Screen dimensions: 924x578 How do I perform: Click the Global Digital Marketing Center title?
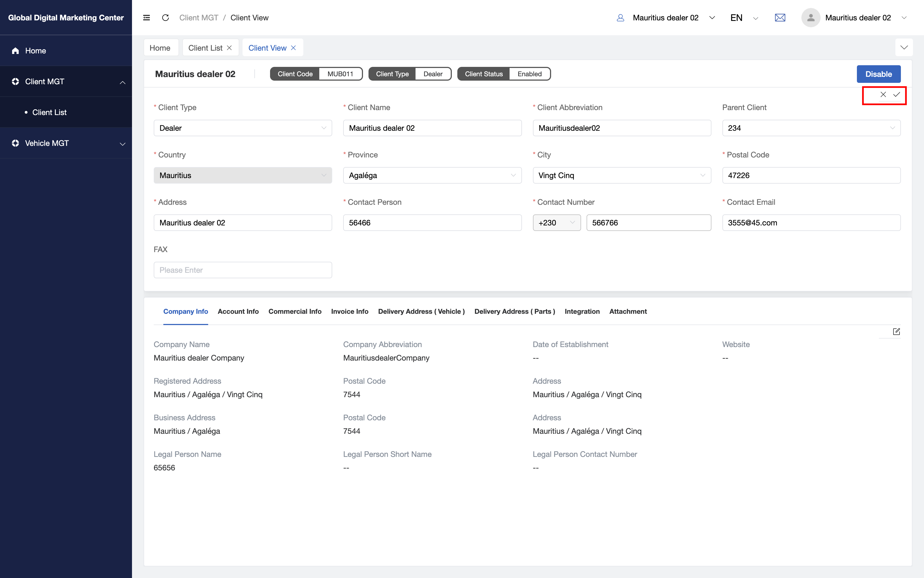tap(66, 18)
